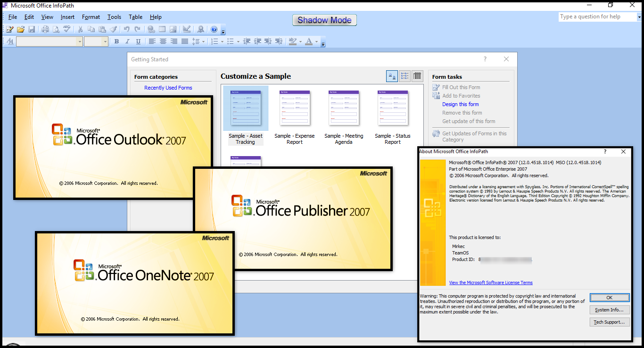Viewport: 644px width, 348px height.
Task: Expand the highlight color dropdown arrow
Action: pyautogui.click(x=300, y=41)
